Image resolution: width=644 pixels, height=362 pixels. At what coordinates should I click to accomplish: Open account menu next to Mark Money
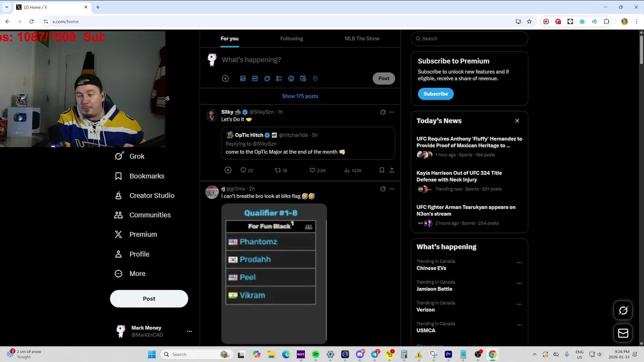(189, 331)
